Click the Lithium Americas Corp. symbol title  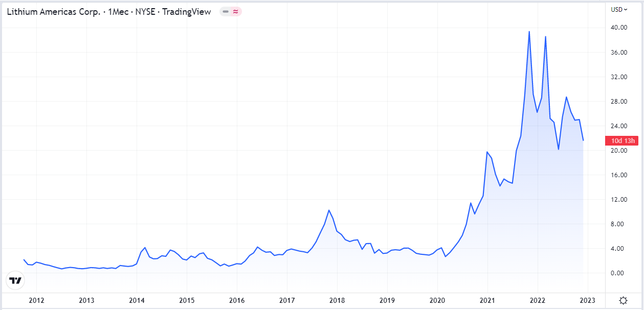click(x=54, y=12)
